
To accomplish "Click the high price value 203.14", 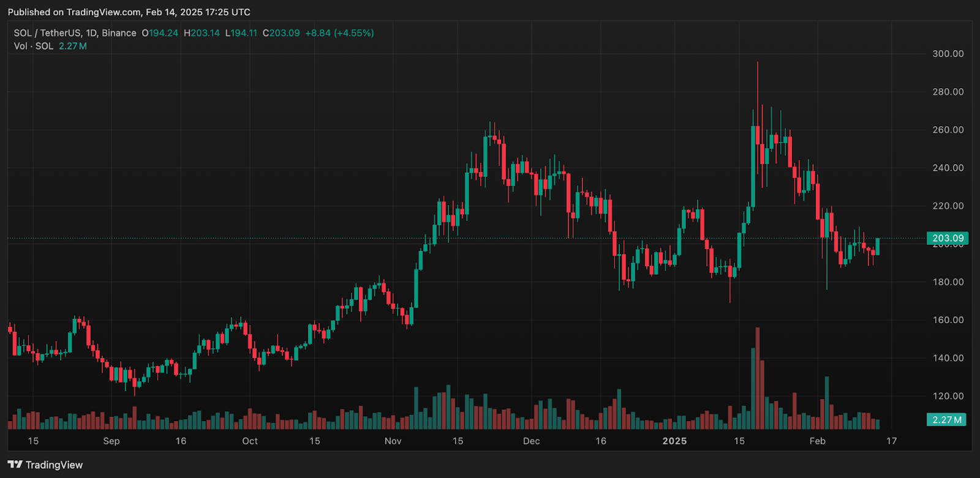I will click(x=205, y=33).
